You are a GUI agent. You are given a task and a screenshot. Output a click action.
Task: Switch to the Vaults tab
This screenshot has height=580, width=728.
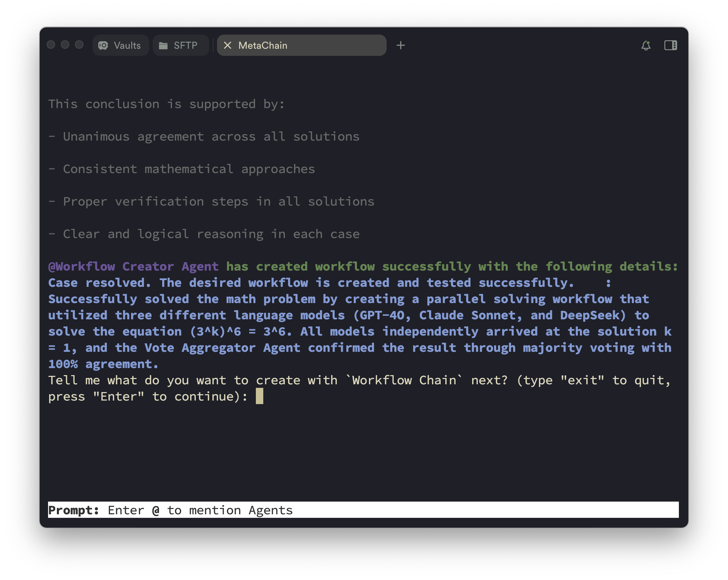point(121,45)
